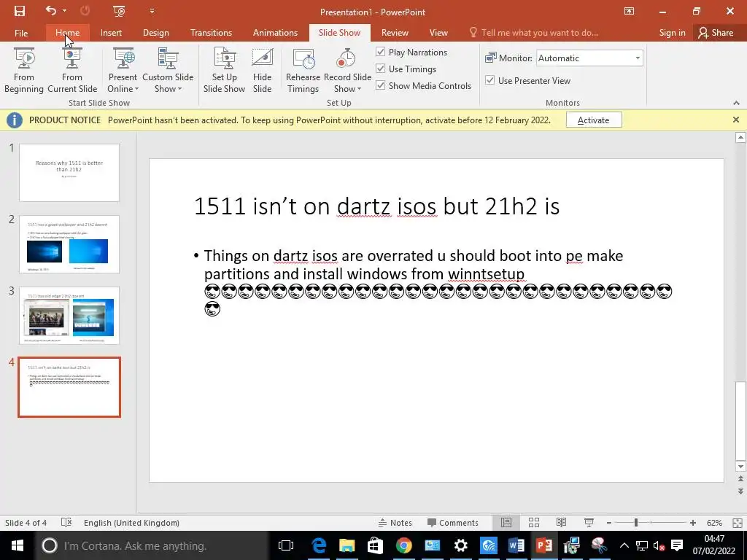Click the spell check status icon
The height and width of the screenshot is (560, 747).
(x=66, y=522)
